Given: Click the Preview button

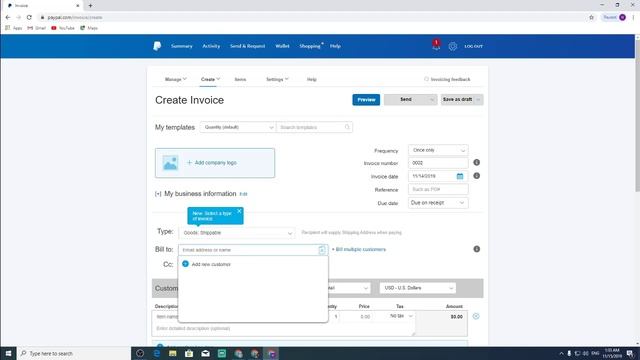Looking at the screenshot, I should (x=366, y=100).
